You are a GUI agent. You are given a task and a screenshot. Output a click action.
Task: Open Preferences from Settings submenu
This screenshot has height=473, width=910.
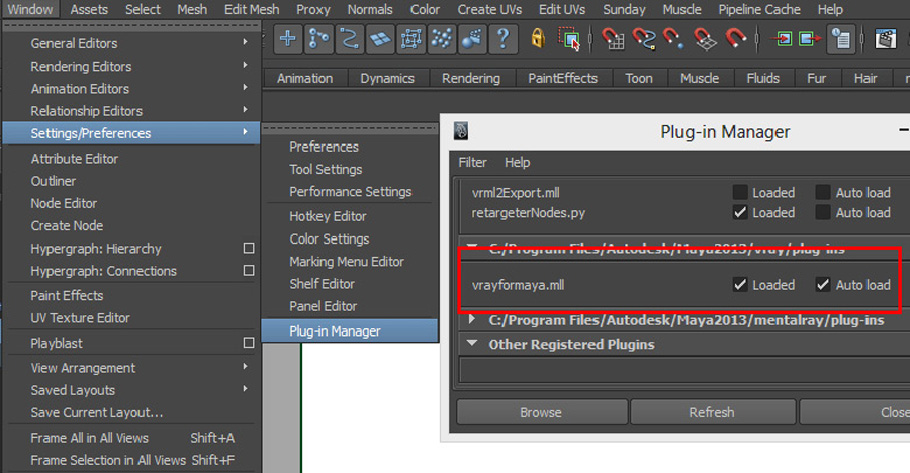coord(324,147)
